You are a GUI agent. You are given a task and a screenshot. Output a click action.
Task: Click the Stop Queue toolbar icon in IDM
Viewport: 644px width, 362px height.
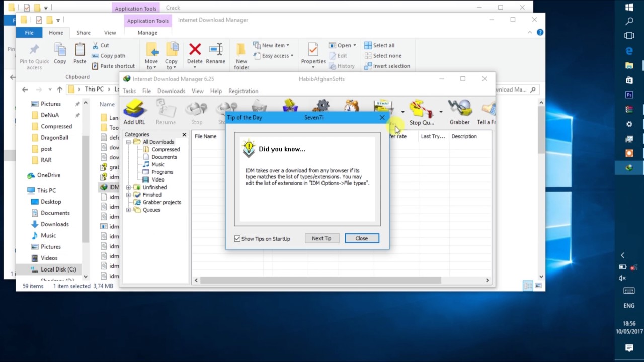[422, 112]
